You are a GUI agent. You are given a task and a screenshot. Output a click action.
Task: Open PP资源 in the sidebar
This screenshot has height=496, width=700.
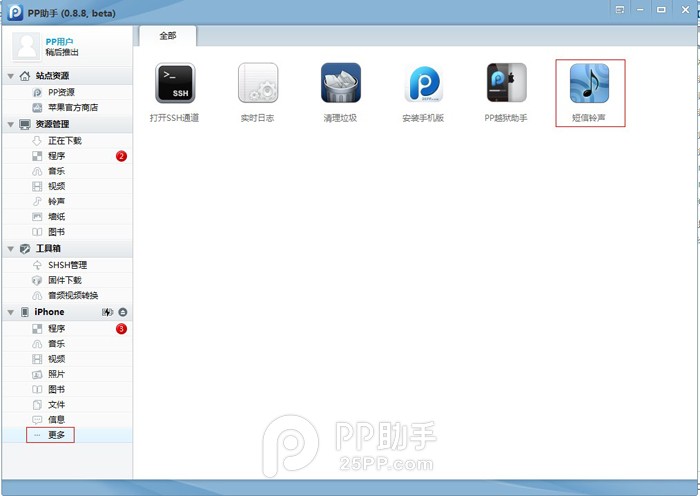(67, 92)
